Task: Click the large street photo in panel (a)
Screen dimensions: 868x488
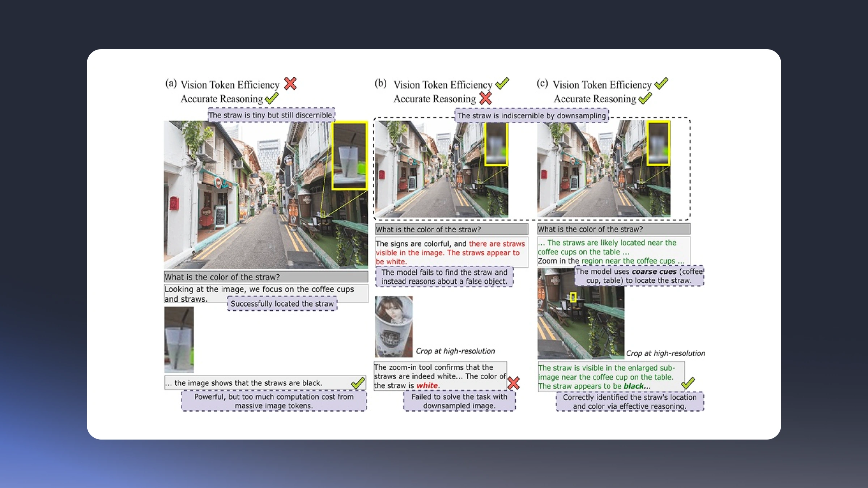Action: point(266,195)
